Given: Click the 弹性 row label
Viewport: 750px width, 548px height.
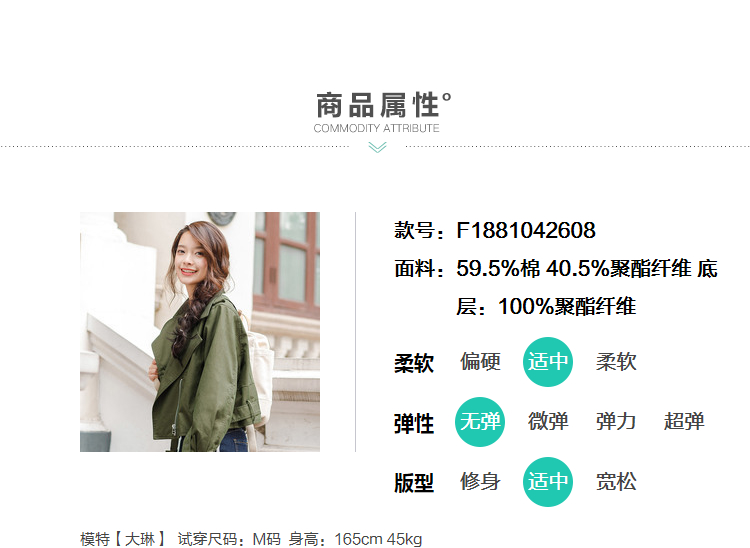Looking at the screenshot, I should coord(414,424).
